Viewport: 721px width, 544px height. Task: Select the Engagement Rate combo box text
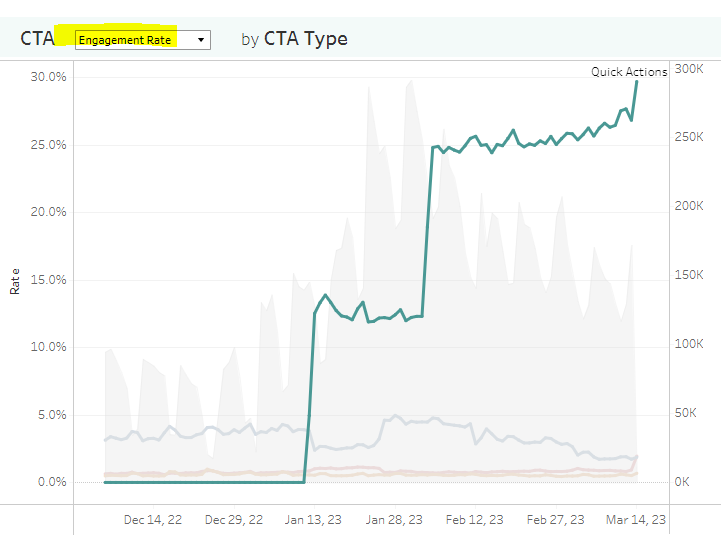(x=125, y=40)
